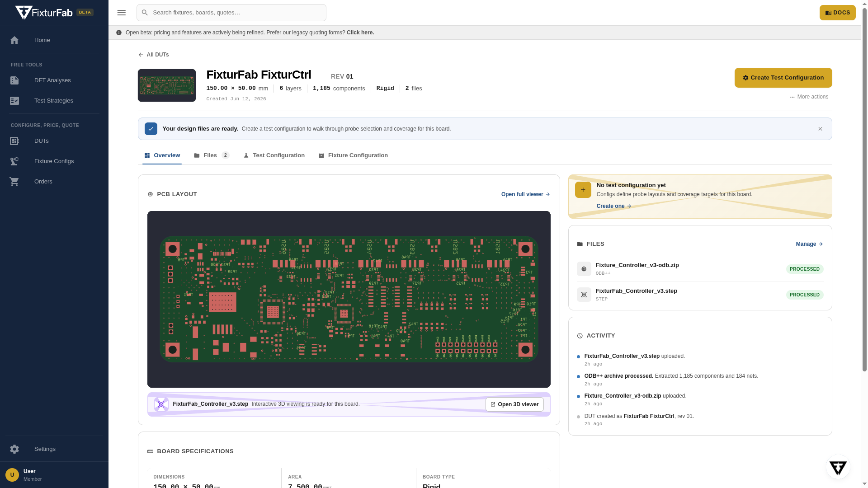Open the FixturFab chat widget
The image size is (868, 488).
tap(838, 467)
